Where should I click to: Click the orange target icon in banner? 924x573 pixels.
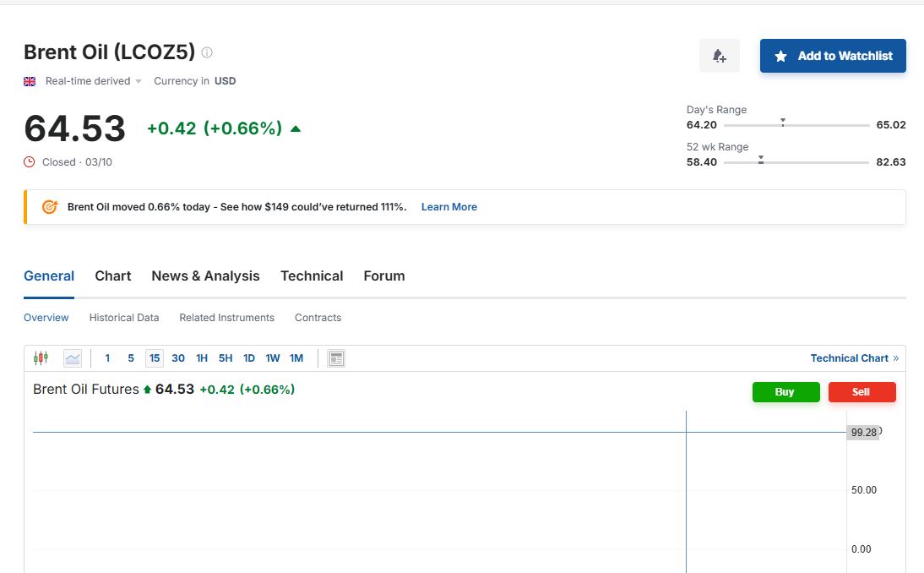pos(50,207)
